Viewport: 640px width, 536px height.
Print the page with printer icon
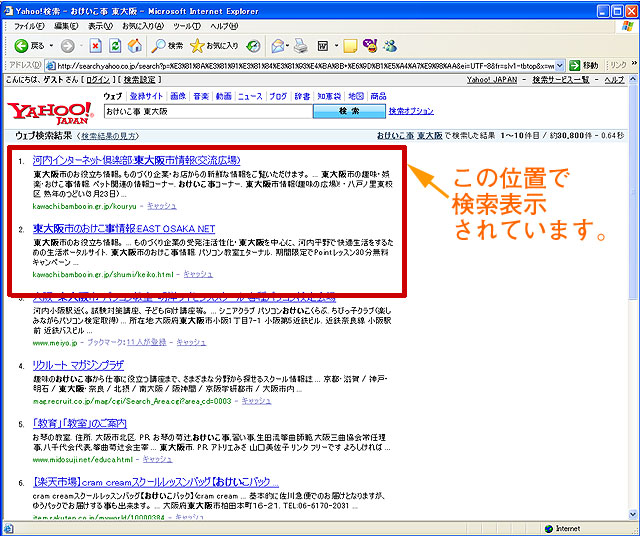(x=301, y=46)
